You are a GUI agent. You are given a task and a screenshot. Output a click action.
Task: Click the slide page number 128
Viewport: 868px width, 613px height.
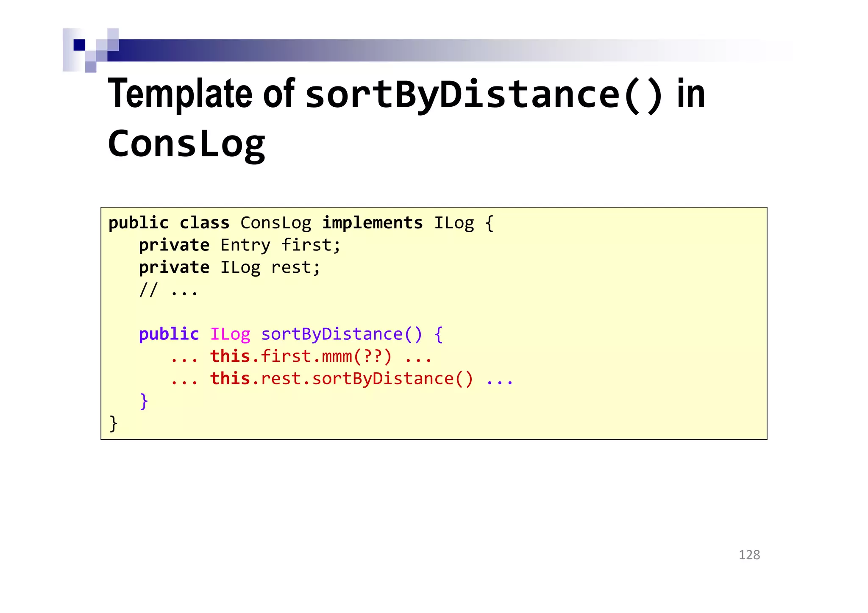coord(749,555)
